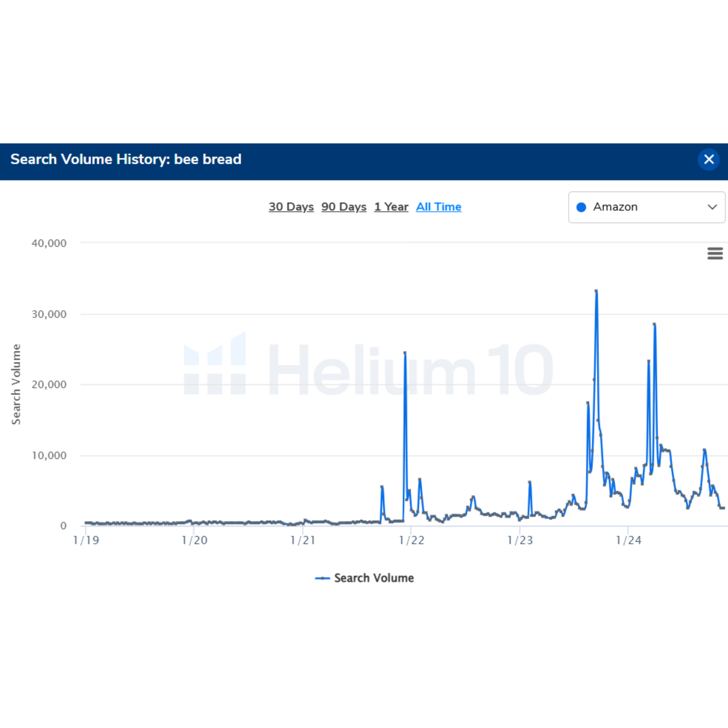Viewport: 728px width, 728px height.
Task: Click the chart's highest peak data point
Action: point(596,291)
